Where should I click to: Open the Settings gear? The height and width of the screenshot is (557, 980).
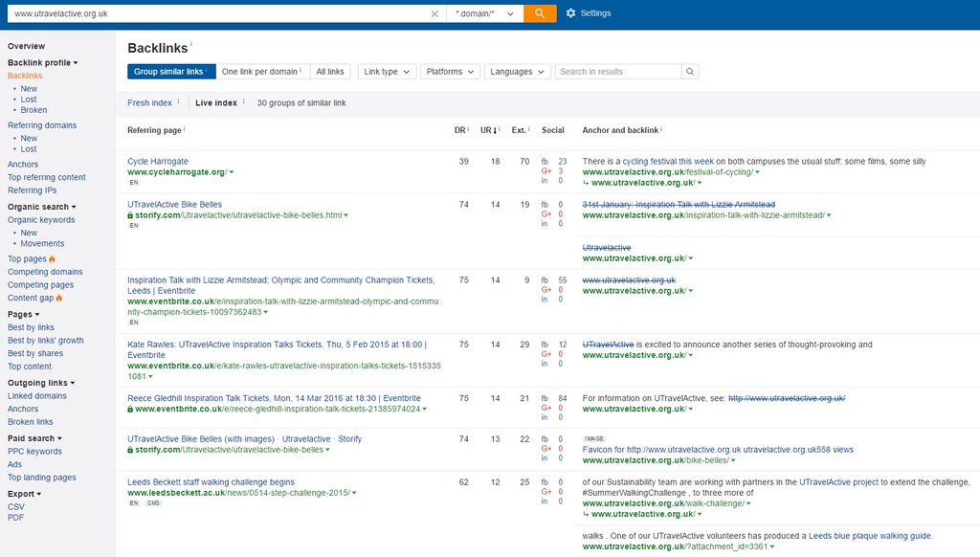tap(589, 13)
